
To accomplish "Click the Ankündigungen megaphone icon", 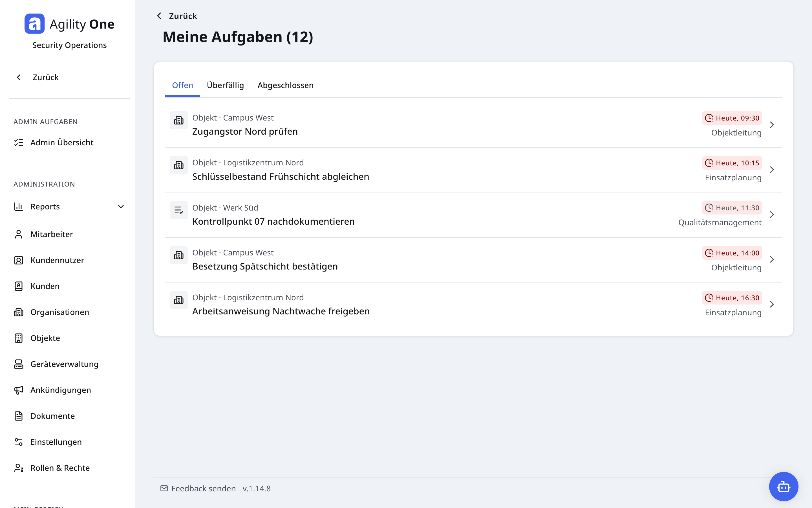I will click(x=18, y=390).
